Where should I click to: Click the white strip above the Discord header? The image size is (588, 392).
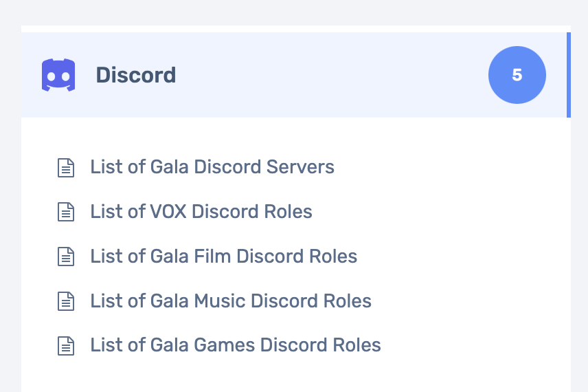pos(296,29)
